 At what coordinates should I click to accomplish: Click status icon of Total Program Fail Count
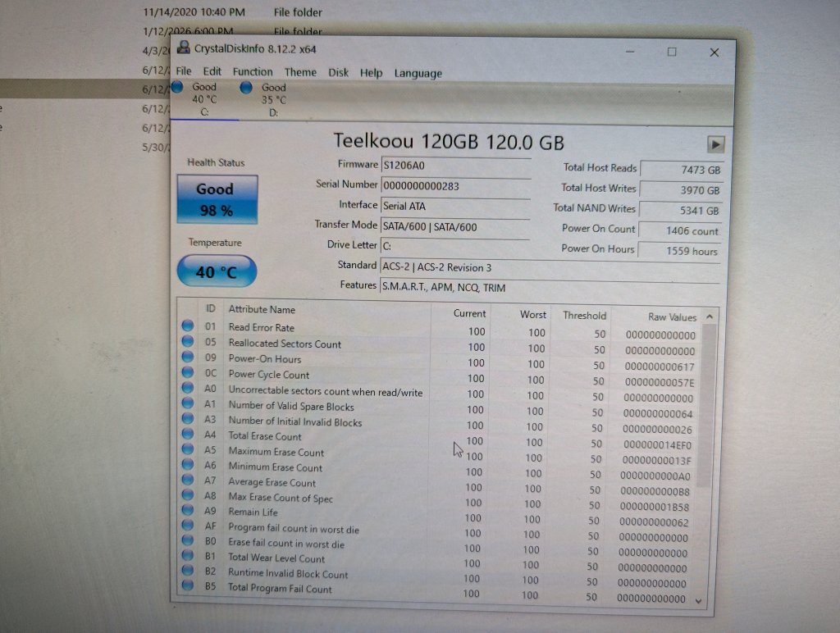pyautogui.click(x=188, y=585)
